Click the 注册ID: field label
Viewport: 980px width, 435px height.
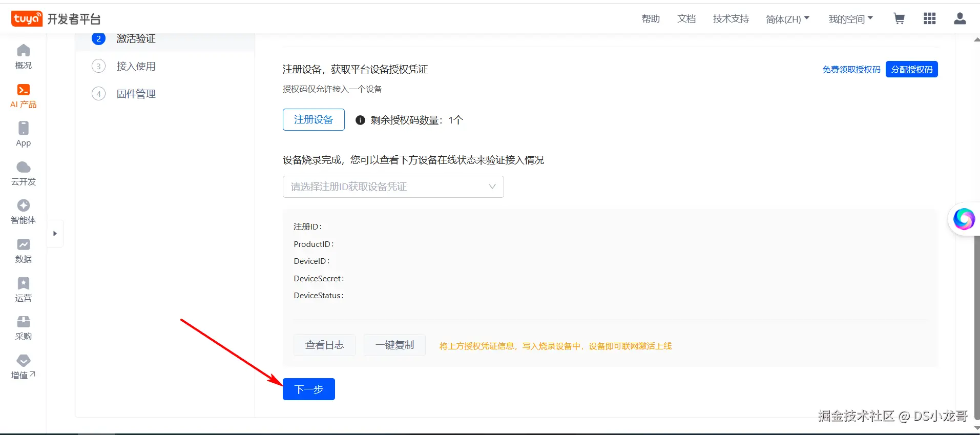pos(307,226)
